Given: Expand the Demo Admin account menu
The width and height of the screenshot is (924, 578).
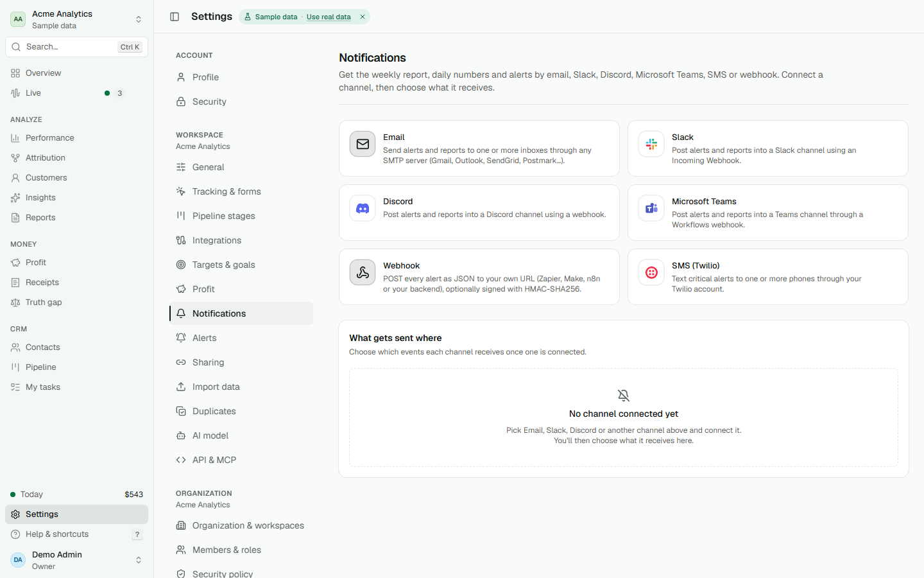Looking at the screenshot, I should coord(76,560).
